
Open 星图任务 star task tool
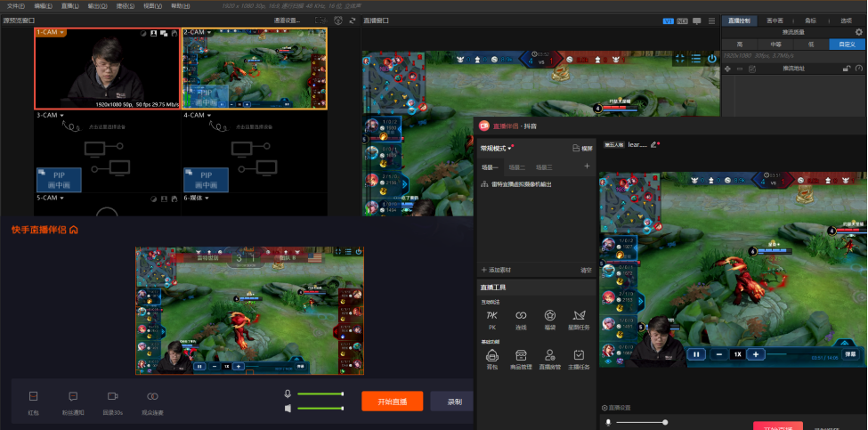pos(579,320)
